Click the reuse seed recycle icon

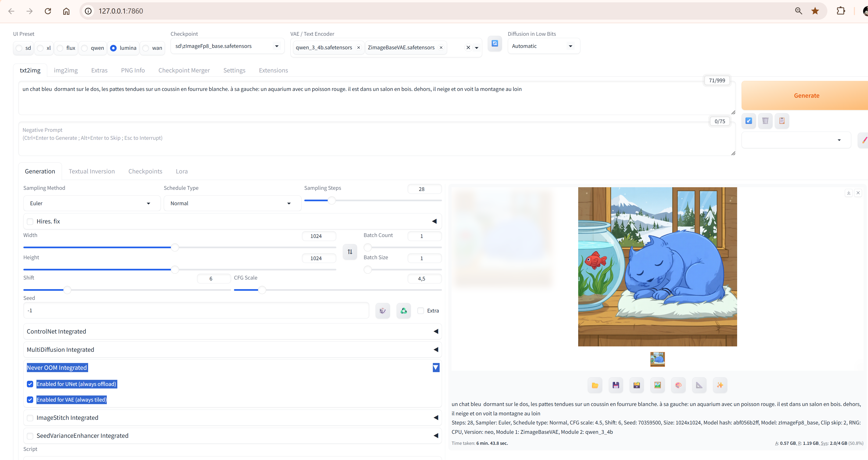pos(403,310)
